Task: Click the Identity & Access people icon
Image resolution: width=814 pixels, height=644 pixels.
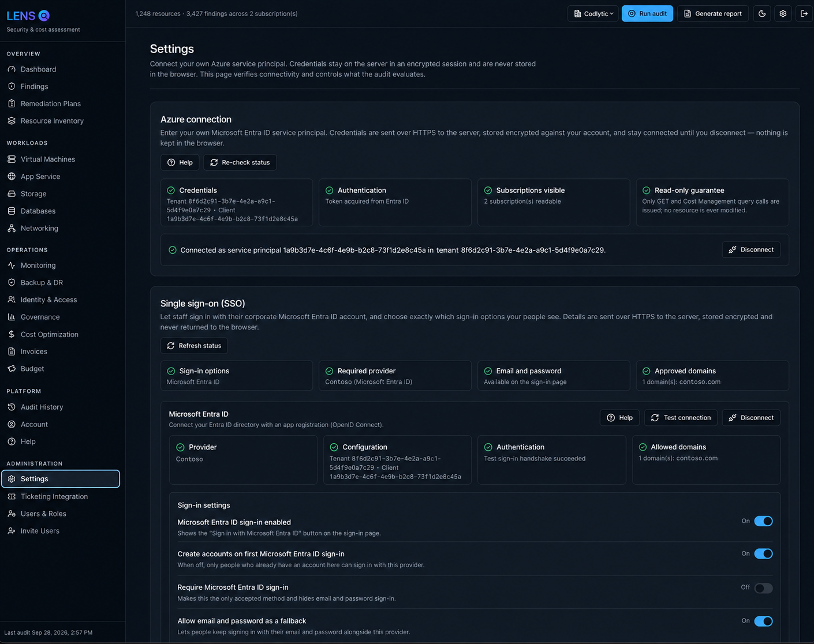Action: 12,300
